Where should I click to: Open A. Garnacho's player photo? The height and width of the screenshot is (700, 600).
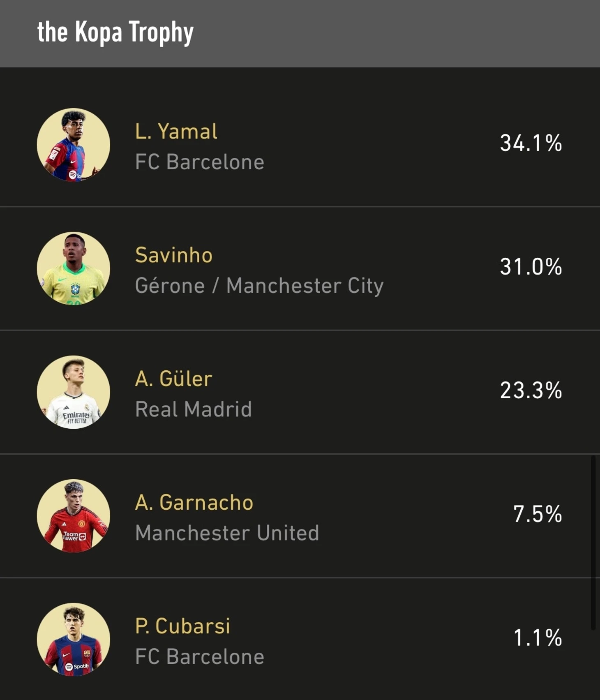[74, 516]
